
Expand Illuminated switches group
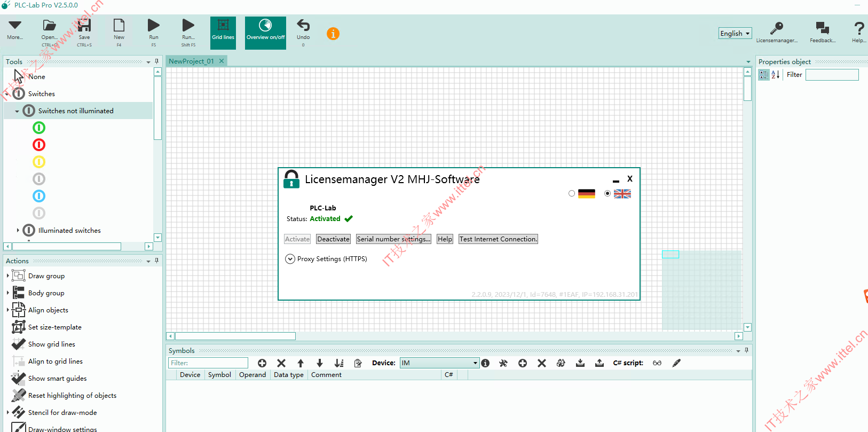tap(18, 230)
